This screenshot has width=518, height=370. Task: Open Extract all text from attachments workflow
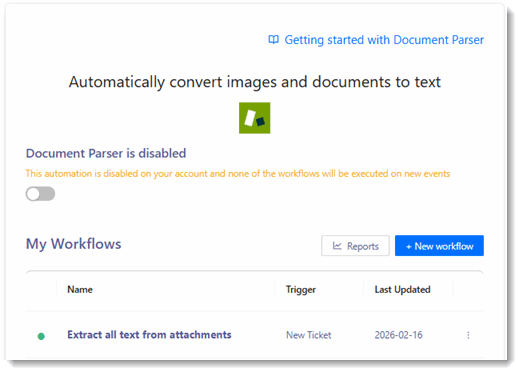[x=149, y=335]
